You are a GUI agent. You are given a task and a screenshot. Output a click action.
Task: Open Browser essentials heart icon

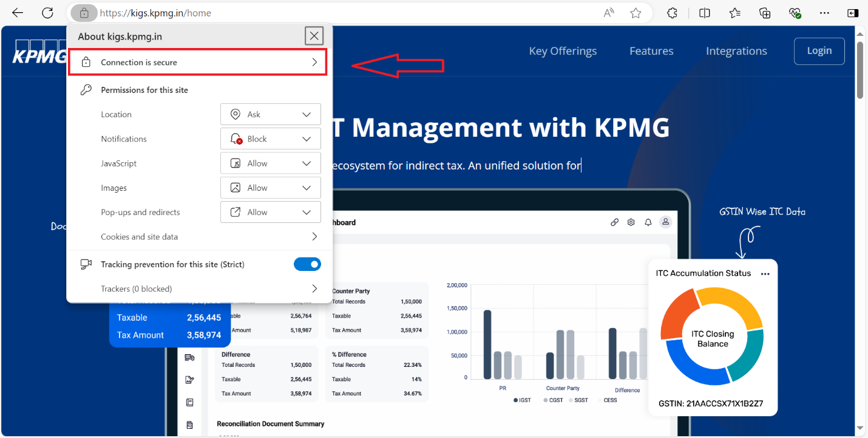795,13
